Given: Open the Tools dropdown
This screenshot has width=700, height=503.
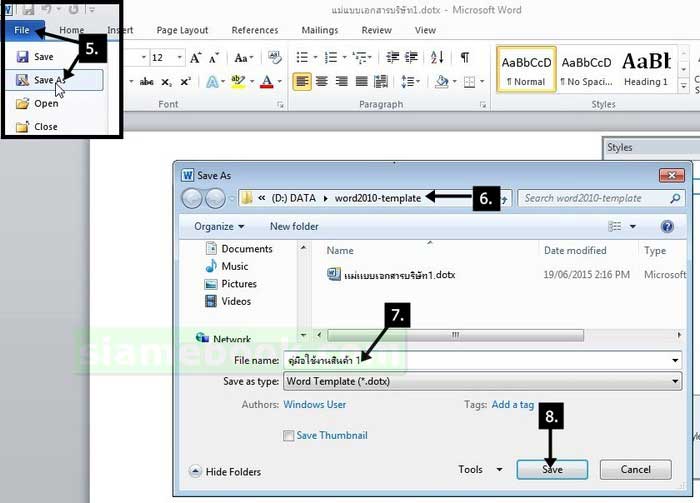Looking at the screenshot, I should tap(480, 470).
